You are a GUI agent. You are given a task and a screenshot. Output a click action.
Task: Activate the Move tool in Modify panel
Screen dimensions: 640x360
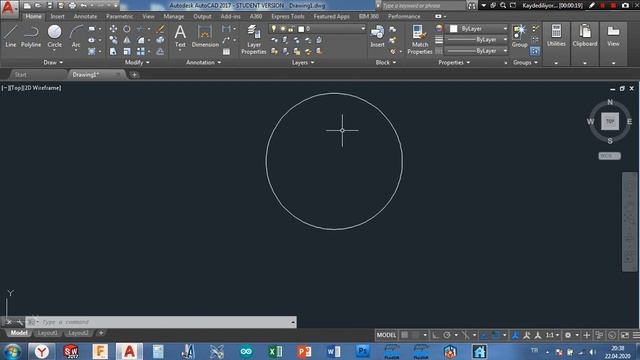113,29
